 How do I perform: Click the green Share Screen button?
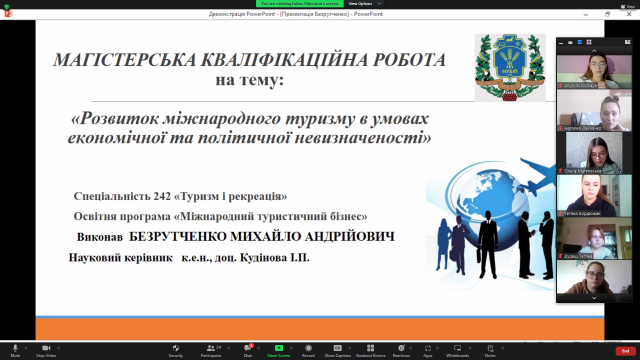coord(279,350)
